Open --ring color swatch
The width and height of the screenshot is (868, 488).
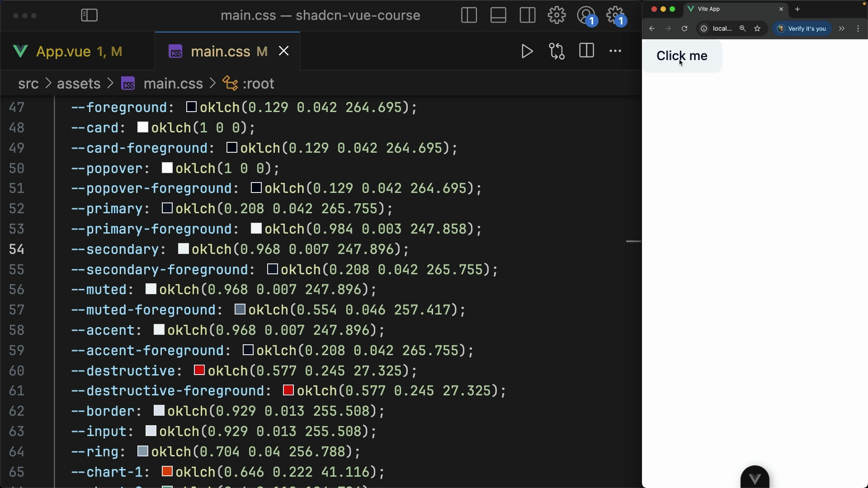(x=142, y=451)
